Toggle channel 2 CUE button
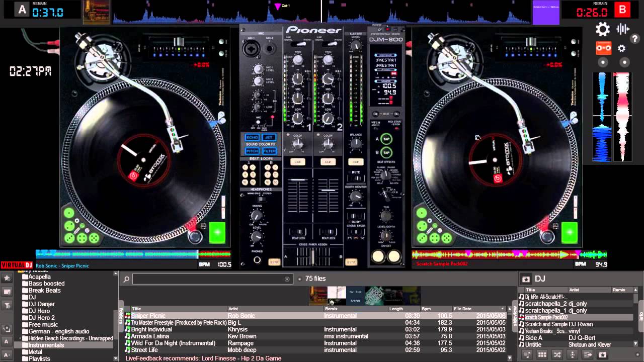Image resolution: width=644 pixels, height=362 pixels. pos(328,162)
